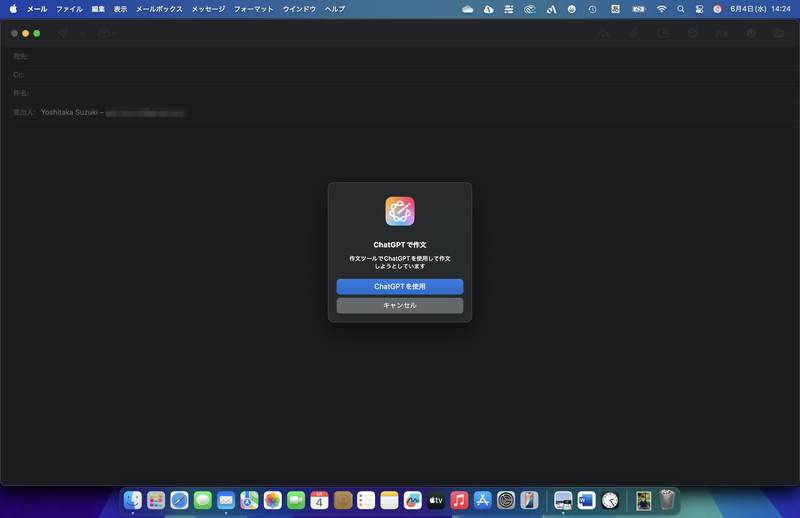Open Launchpad from the Dock
800x518 pixels.
click(156, 500)
